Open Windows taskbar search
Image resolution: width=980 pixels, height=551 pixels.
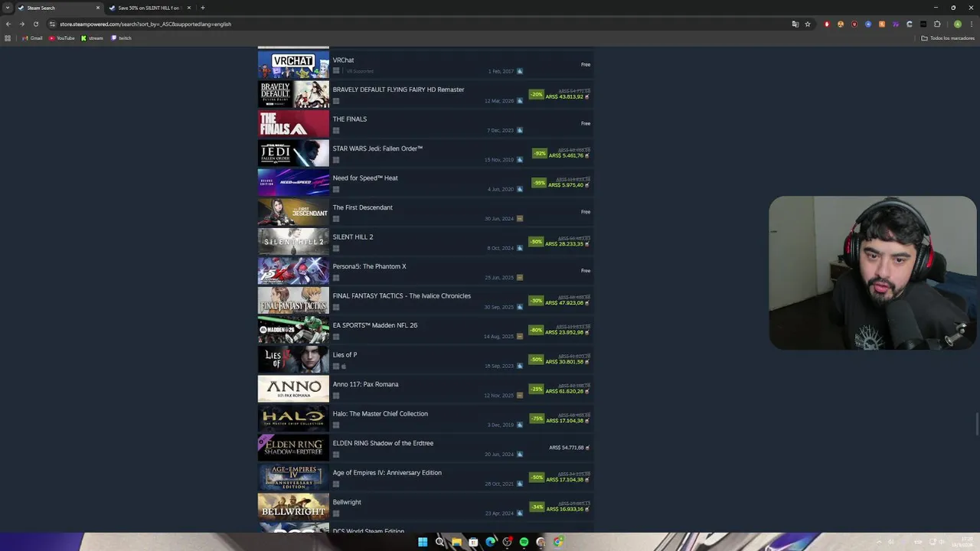[x=439, y=542]
